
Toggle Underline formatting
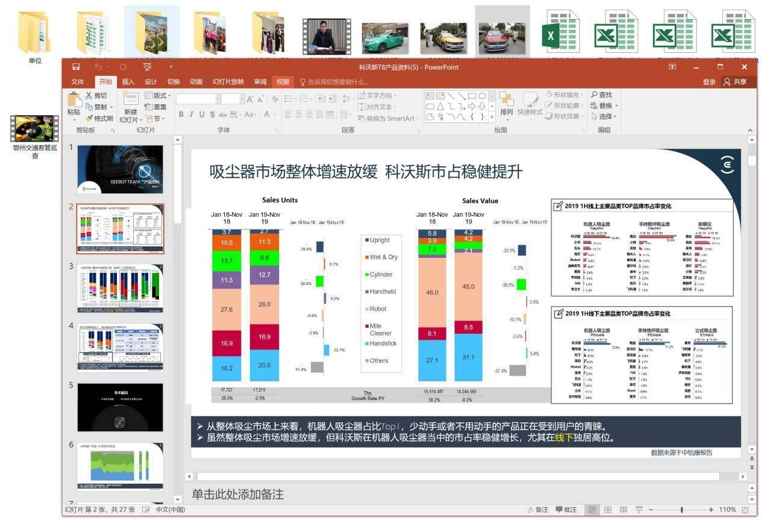coord(202,114)
